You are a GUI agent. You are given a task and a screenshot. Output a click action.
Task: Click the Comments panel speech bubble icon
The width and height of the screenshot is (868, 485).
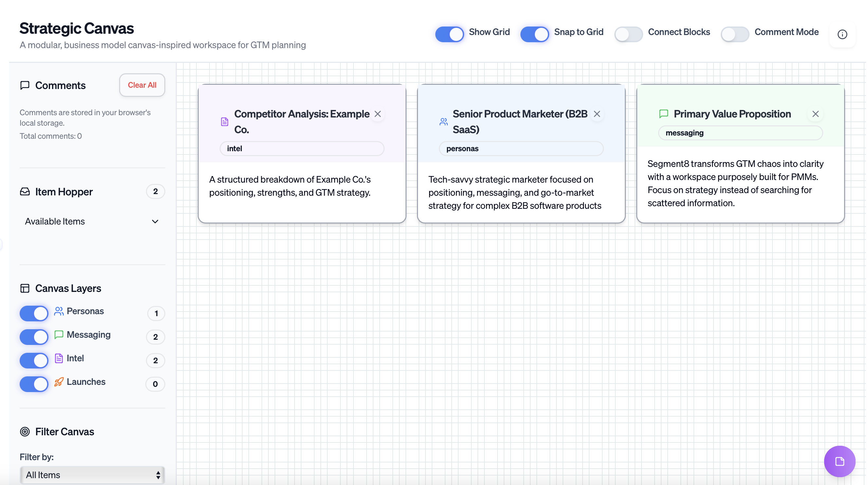25,85
